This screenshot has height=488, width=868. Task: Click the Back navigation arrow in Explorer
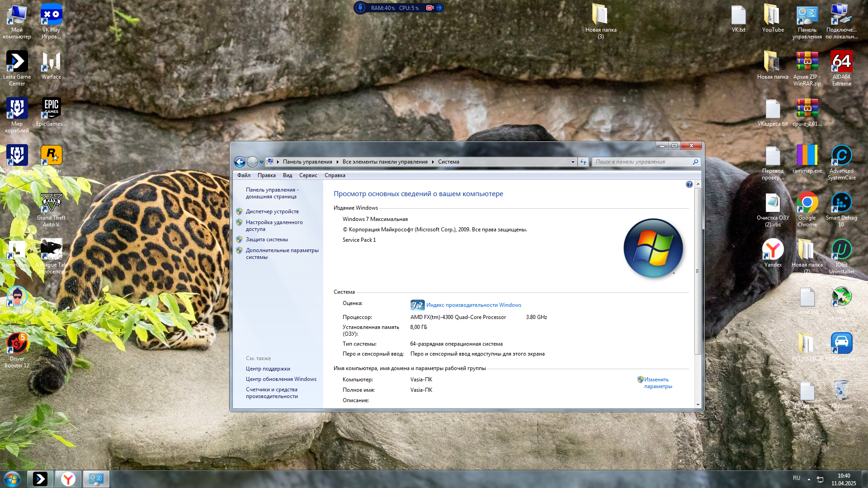click(240, 162)
